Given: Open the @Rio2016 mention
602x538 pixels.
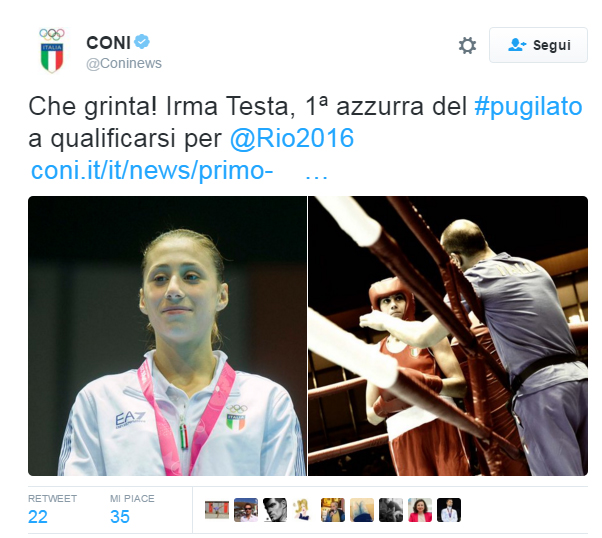Looking at the screenshot, I should [x=292, y=138].
